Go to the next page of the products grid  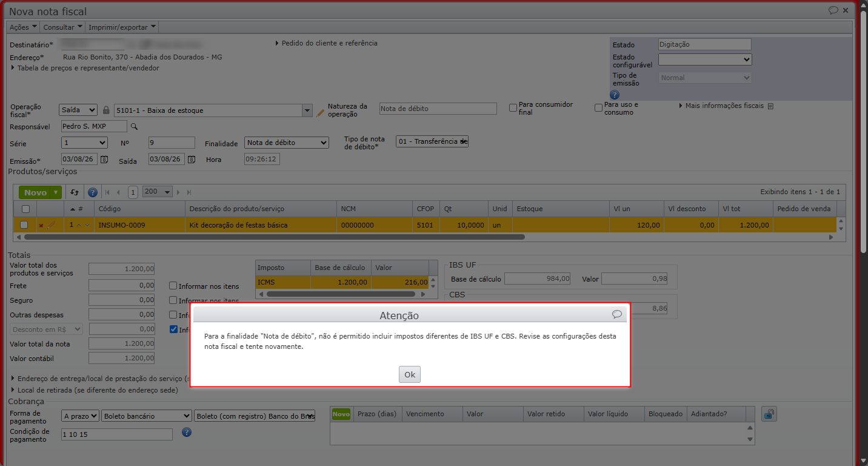pyautogui.click(x=178, y=192)
